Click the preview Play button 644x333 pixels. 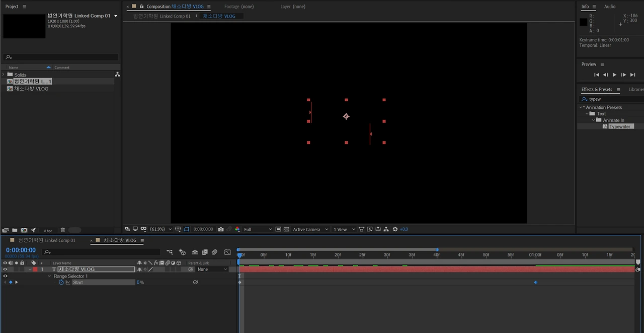point(614,75)
